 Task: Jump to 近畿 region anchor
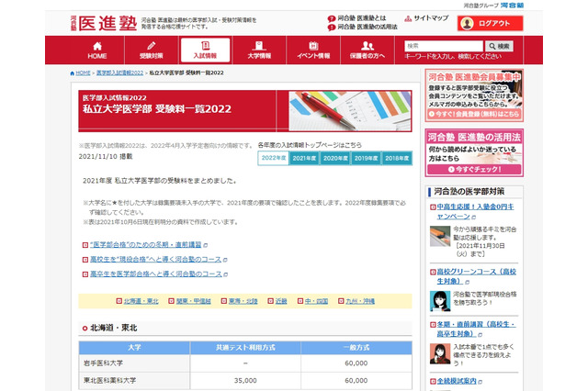(x=281, y=301)
